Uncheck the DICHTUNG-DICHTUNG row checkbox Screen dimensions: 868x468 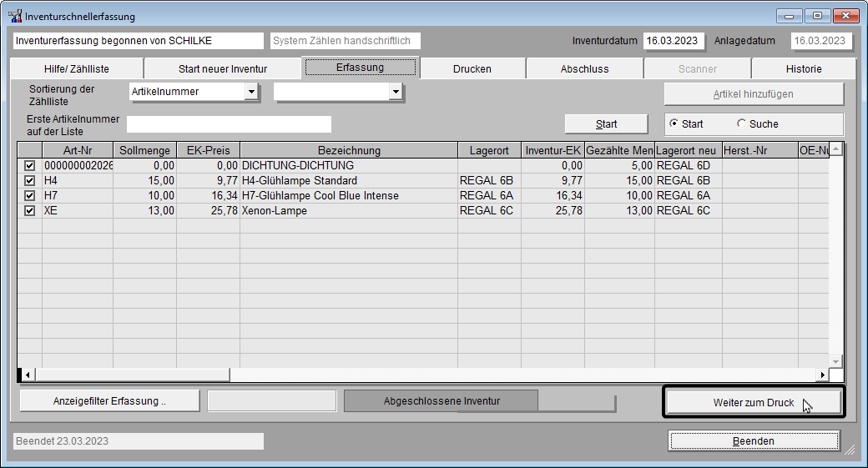click(30, 165)
